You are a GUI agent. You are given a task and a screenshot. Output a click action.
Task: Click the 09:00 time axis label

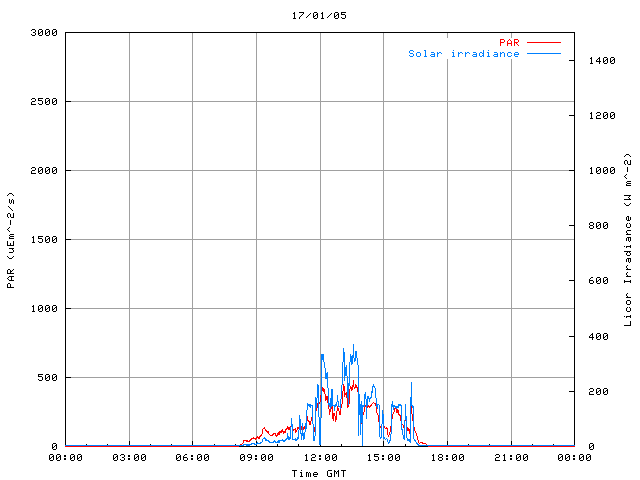(x=256, y=458)
